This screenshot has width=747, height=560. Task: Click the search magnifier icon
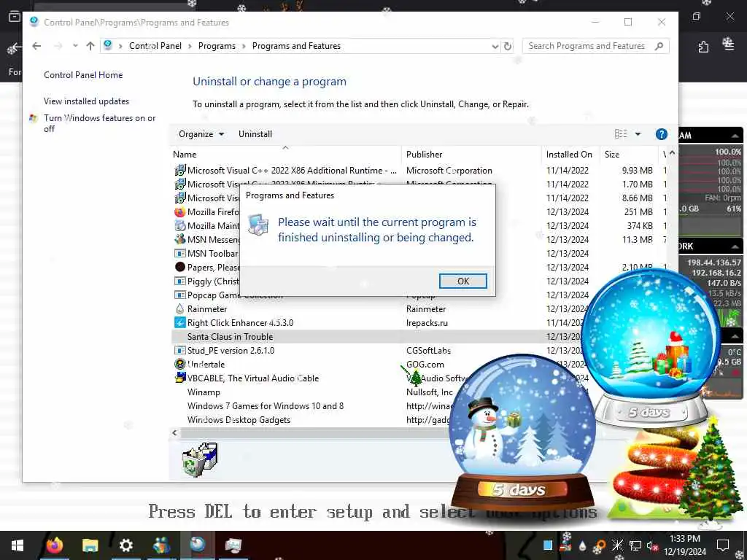(659, 46)
